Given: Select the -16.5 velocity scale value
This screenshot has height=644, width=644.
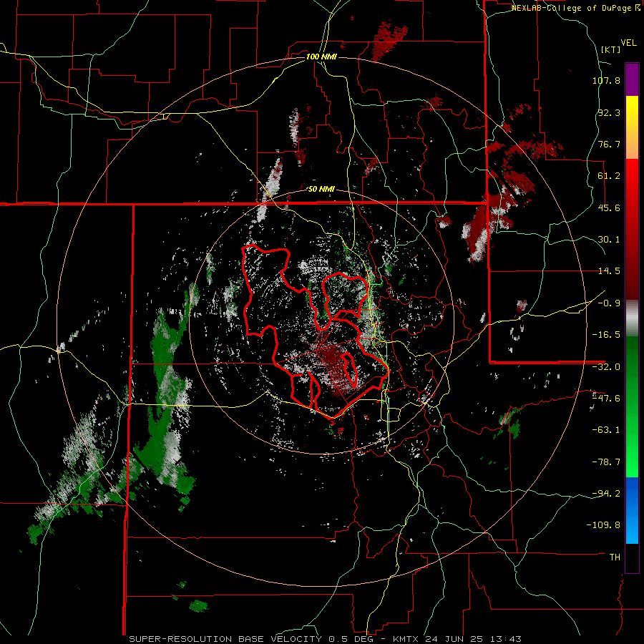Looking at the screenshot, I should click(x=606, y=335).
